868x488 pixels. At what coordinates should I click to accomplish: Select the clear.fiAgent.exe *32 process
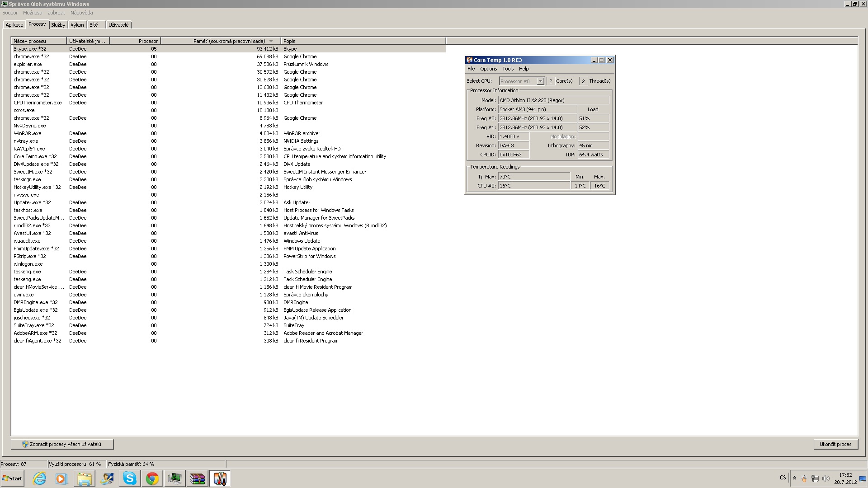tap(229, 341)
